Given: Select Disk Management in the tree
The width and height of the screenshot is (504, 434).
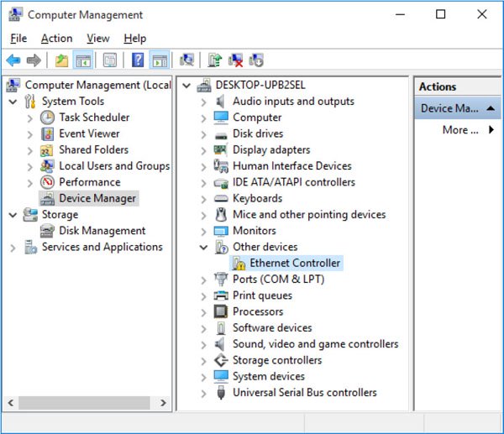Looking at the screenshot, I should (102, 231).
